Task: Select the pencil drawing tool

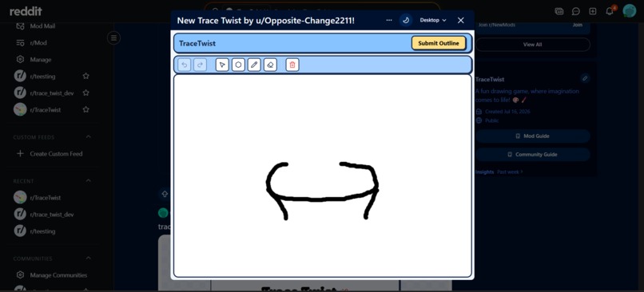Action: 254,65
